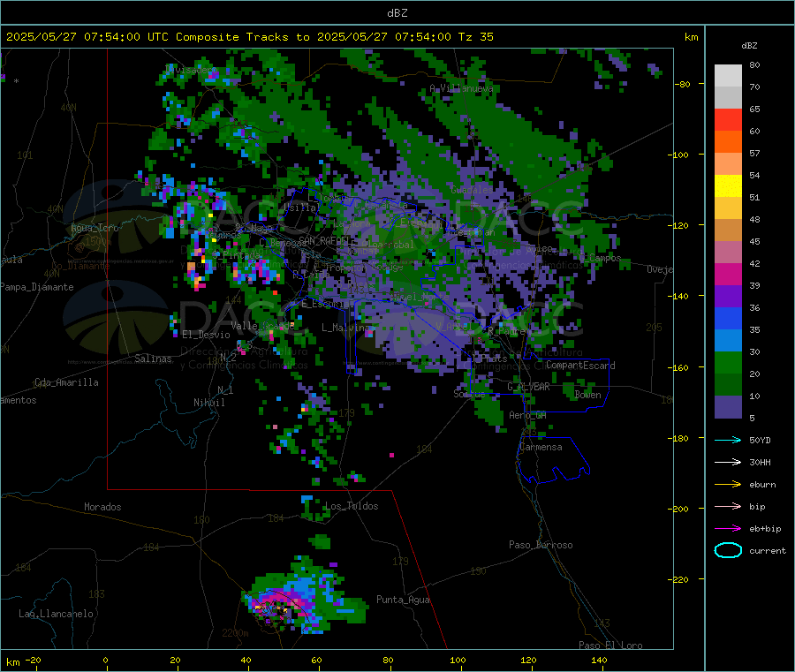
Task: Pick the bright green 20-30 dBZ swatch
Action: pos(728,362)
